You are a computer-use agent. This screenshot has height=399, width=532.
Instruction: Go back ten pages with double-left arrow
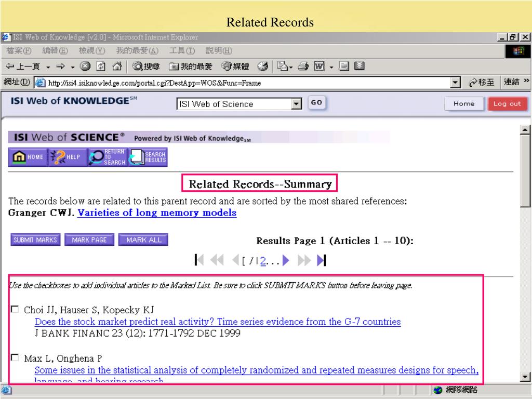pos(217,260)
